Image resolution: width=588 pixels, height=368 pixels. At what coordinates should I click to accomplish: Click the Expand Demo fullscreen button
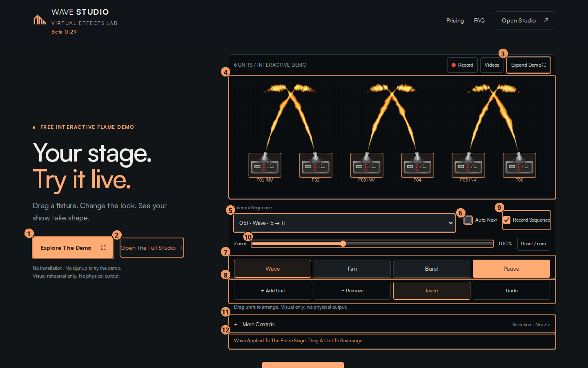tap(528, 65)
